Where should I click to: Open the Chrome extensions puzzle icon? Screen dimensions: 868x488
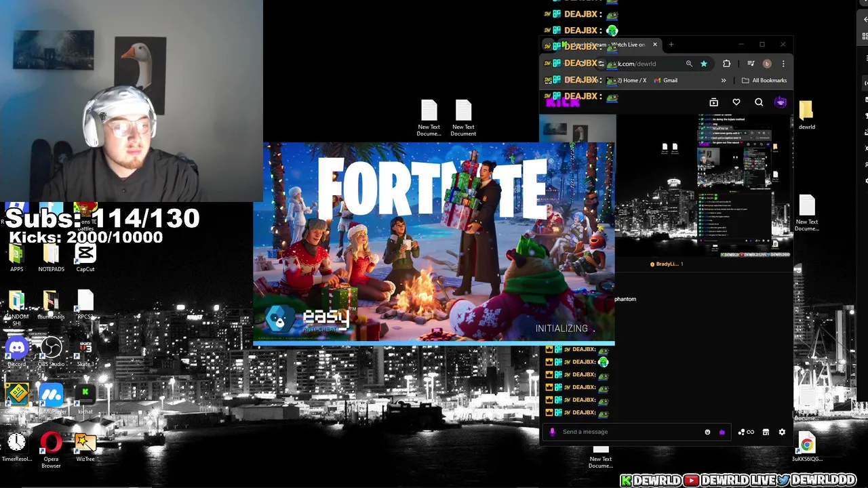tap(726, 64)
